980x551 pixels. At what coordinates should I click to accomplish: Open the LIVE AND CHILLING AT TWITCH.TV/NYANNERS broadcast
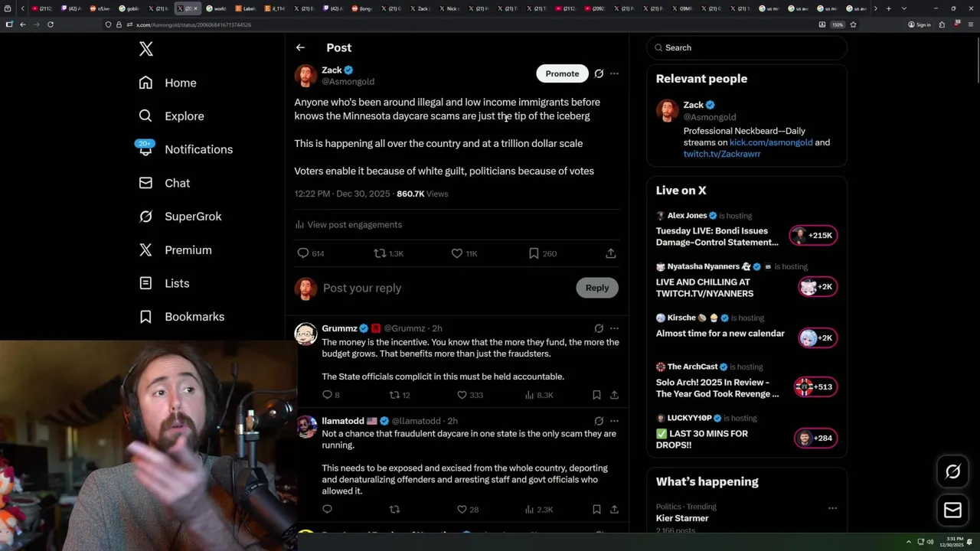click(x=704, y=288)
